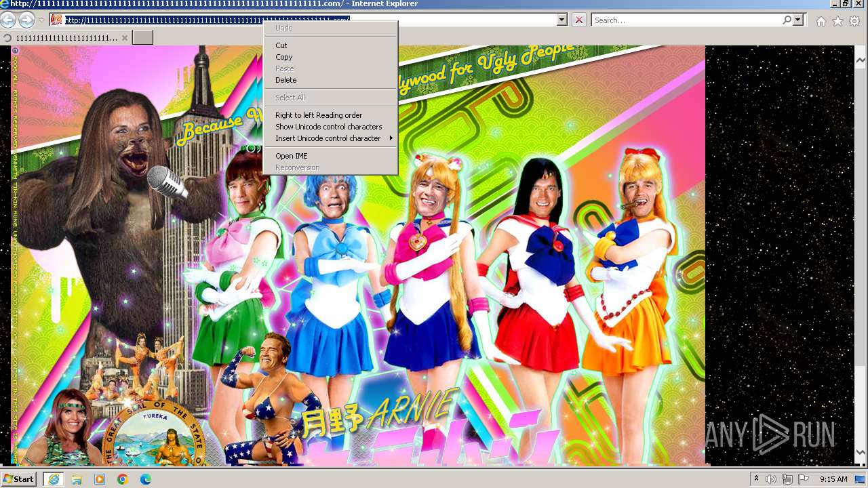Screen dimensions: 868x488
Task: Open the Tools gear icon
Action: point(854,21)
